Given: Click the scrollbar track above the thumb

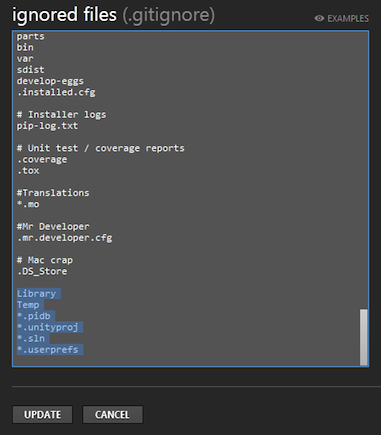Looking at the screenshot, I should click(364, 170).
